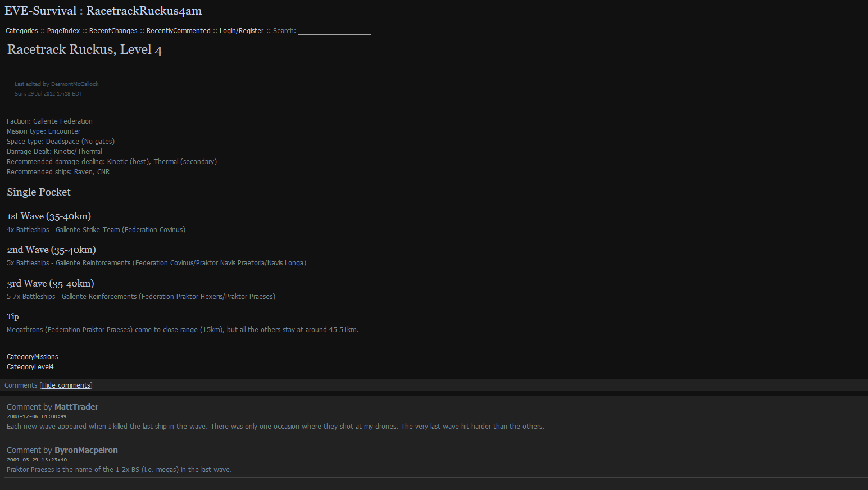Click the Last edited by DesmontMcCallock text
Viewport: 868px width, 490px height.
(x=56, y=84)
